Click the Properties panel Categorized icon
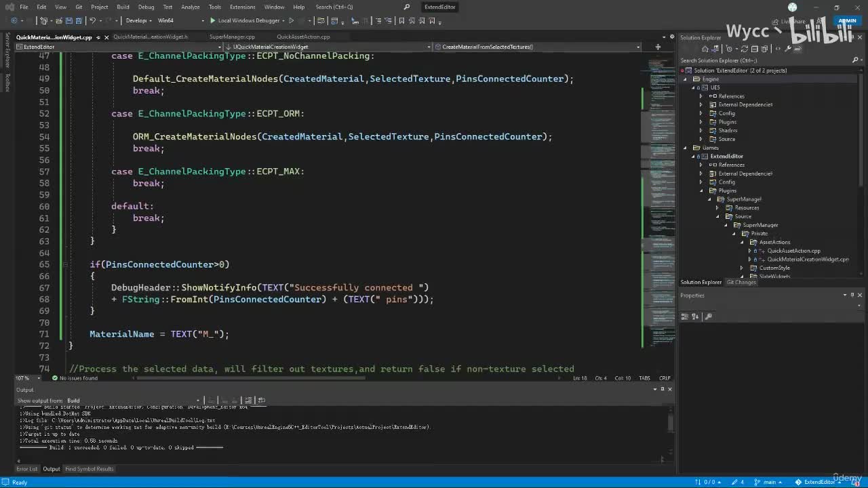Screen dimensions: 868x488 tap(685, 317)
